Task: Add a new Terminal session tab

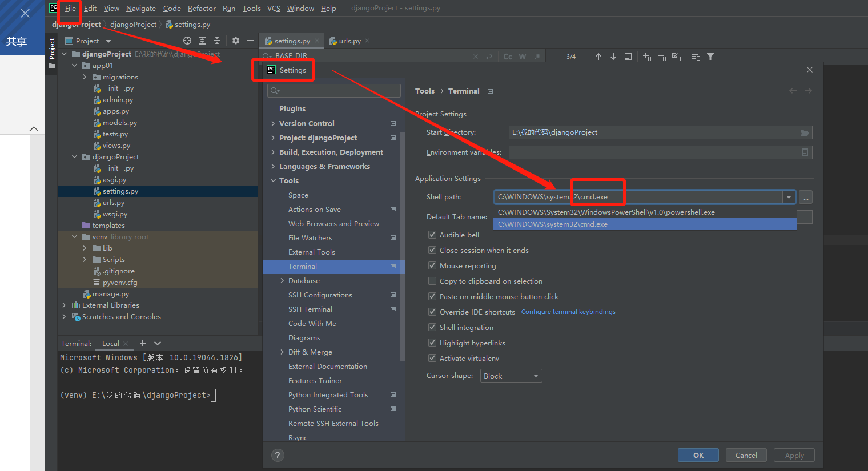Action: (x=143, y=343)
